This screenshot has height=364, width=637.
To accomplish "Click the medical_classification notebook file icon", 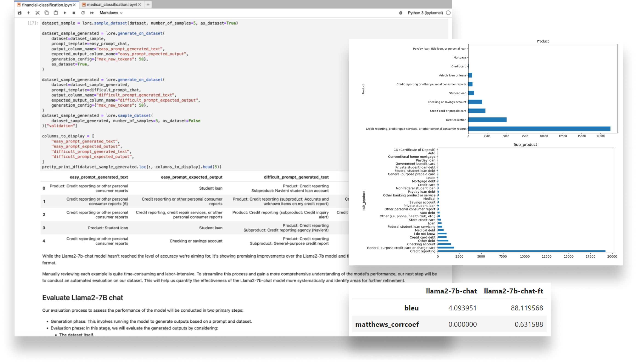I will point(84,5).
